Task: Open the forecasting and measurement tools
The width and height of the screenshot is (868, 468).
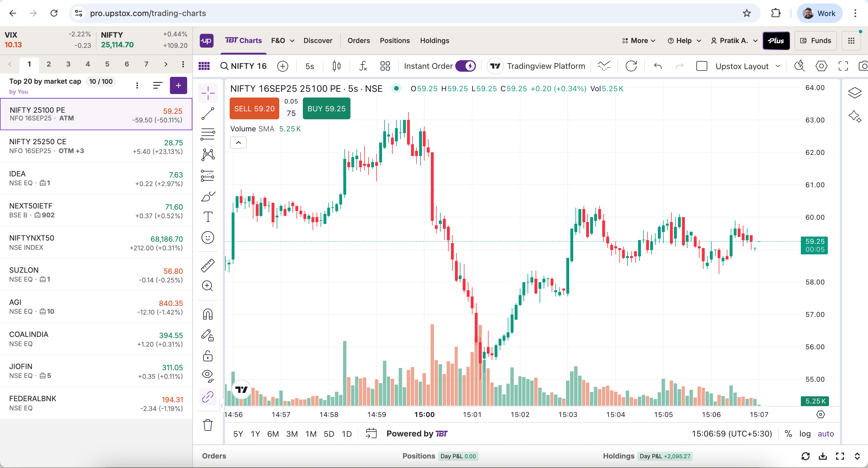Action: click(x=208, y=175)
